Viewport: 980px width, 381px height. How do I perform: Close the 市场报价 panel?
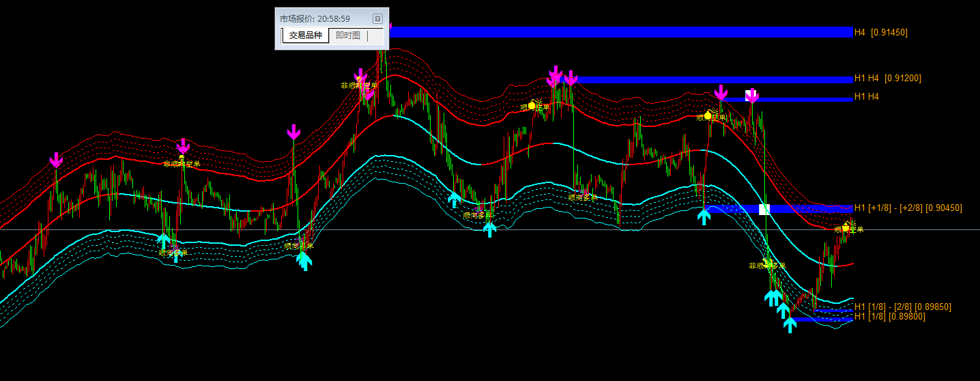[x=377, y=18]
